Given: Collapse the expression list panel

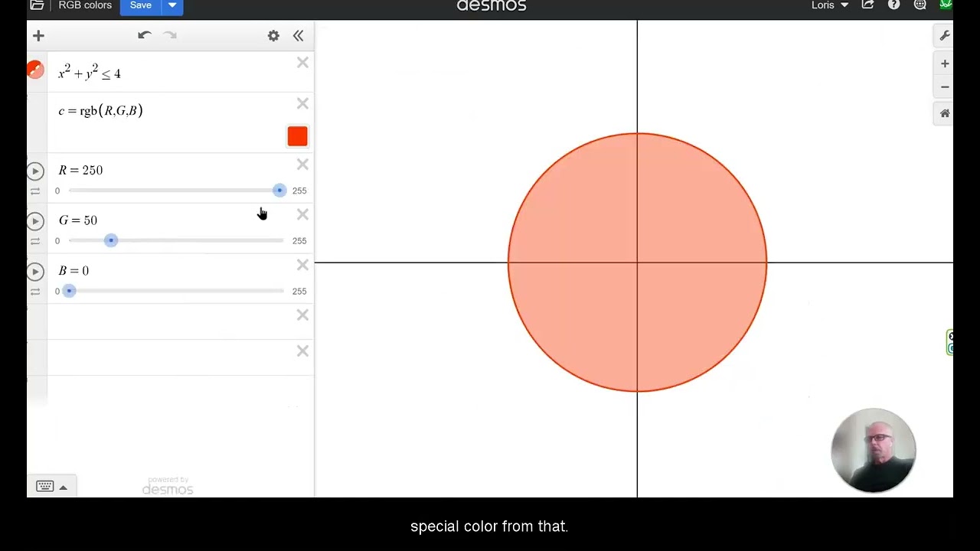Looking at the screenshot, I should [x=298, y=36].
